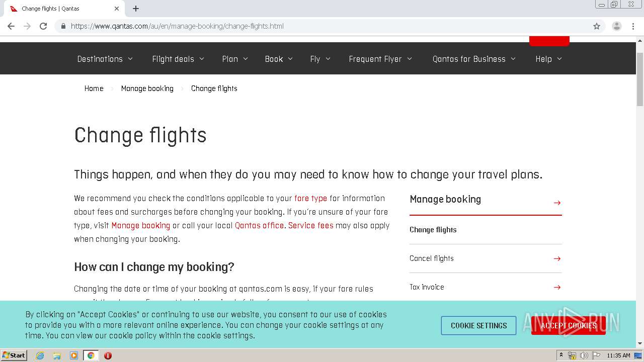Select Tax invoice in sidebar
644x362 pixels.
tap(427, 287)
